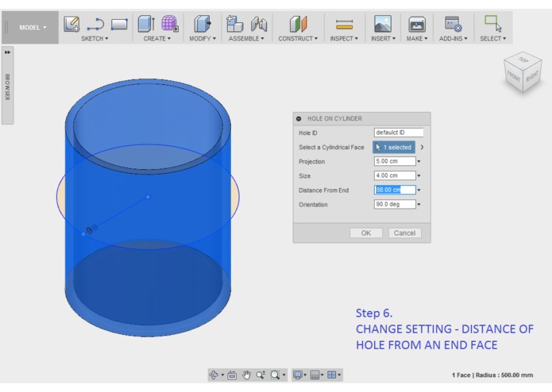Click arrow beside Select a Cylindrical Face
The image size is (552, 392).
pyautogui.click(x=422, y=148)
